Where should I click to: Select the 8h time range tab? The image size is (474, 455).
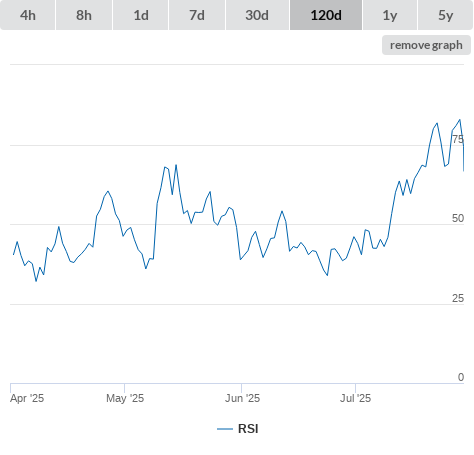(84, 15)
